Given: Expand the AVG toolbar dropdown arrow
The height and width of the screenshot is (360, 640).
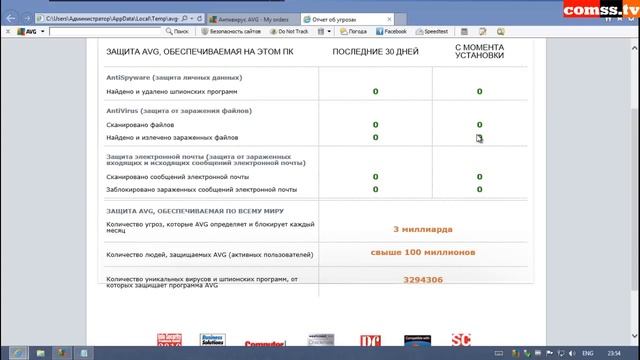Looking at the screenshot, I should (x=42, y=31).
